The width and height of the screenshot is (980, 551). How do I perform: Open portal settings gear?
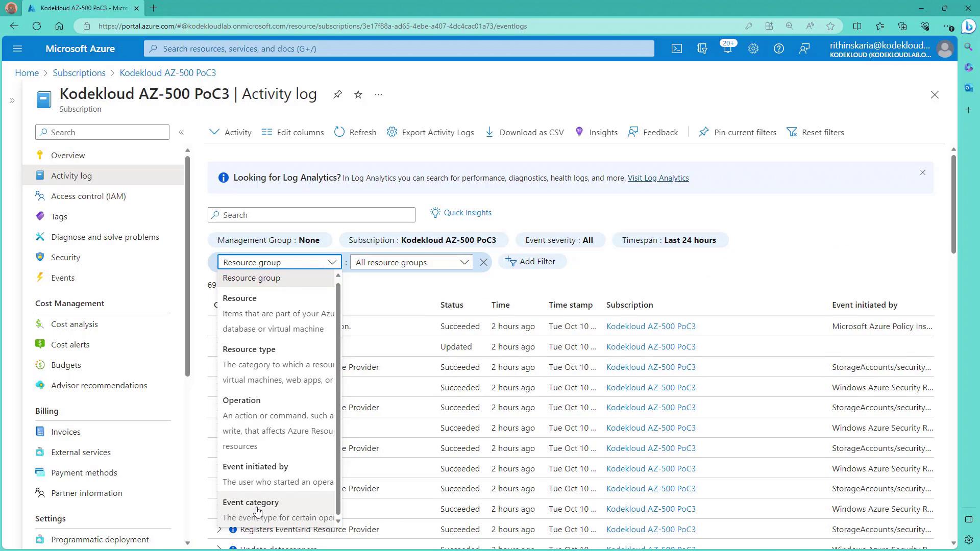pyautogui.click(x=753, y=48)
